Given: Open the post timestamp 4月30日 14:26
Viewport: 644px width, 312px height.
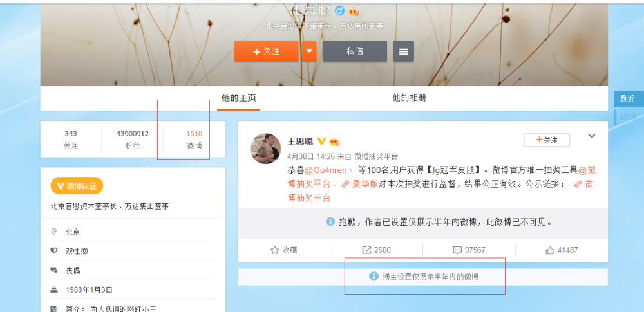Looking at the screenshot, I should 311,156.
